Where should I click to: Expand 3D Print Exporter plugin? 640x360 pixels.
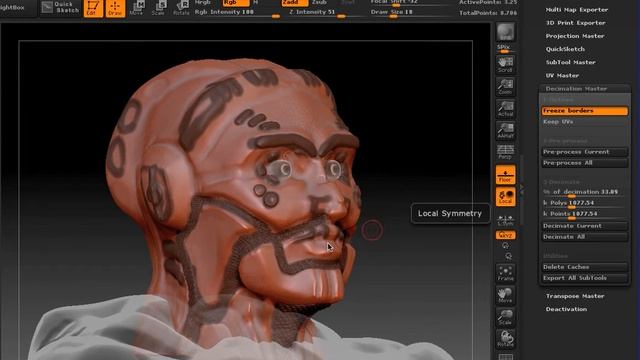tap(576, 23)
